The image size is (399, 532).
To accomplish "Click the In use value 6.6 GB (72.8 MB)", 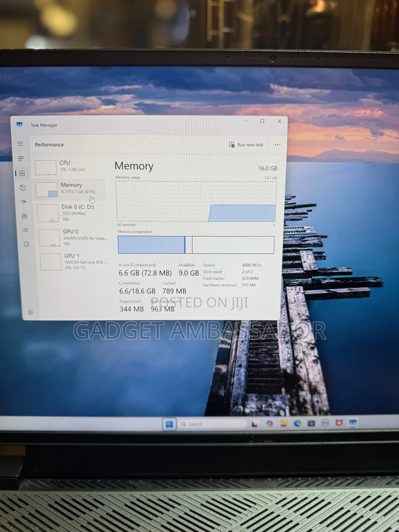I will (145, 273).
